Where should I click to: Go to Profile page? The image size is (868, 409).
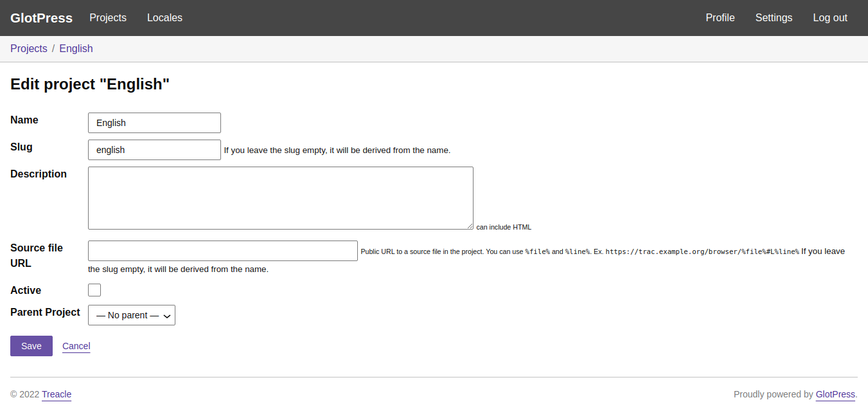coord(720,18)
